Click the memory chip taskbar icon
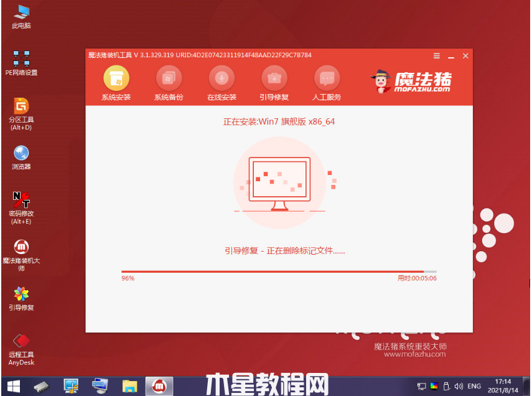This screenshot has width=532, height=396. [x=42, y=387]
